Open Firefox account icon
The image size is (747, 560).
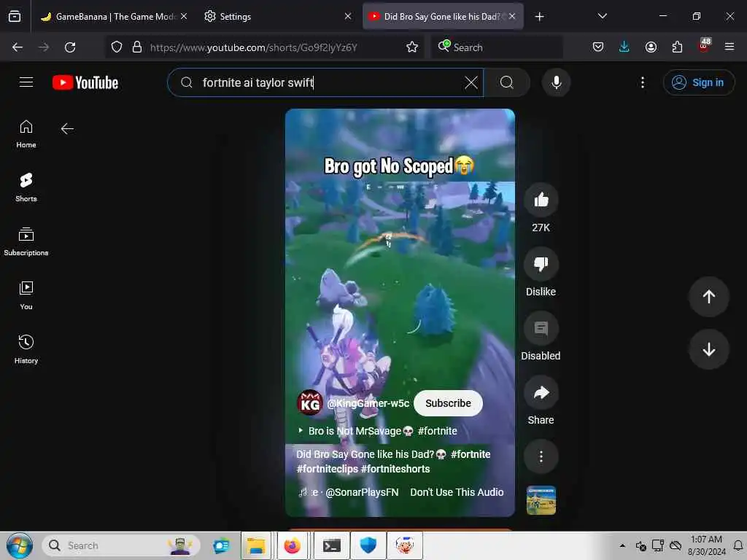[x=651, y=47]
